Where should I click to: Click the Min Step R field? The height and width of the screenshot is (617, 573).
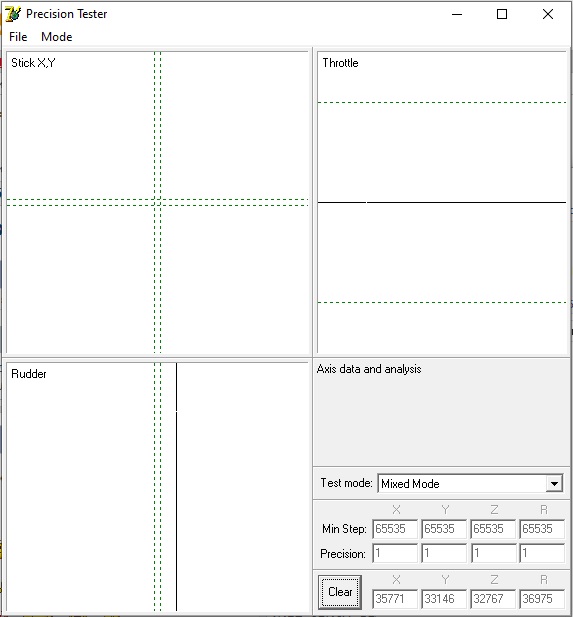pos(542,528)
